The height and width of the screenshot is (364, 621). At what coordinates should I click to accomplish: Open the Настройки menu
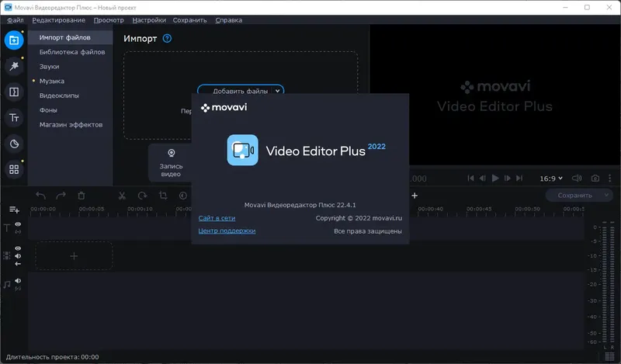[x=149, y=20]
